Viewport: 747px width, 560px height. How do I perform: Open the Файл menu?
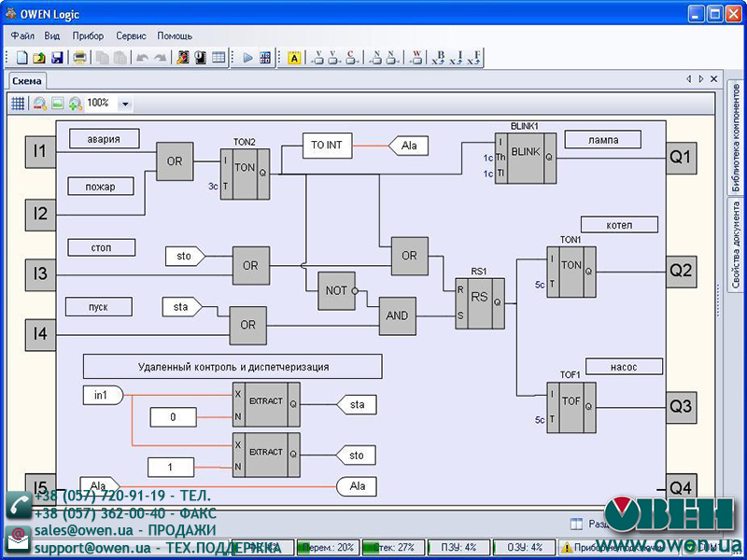coord(22,35)
